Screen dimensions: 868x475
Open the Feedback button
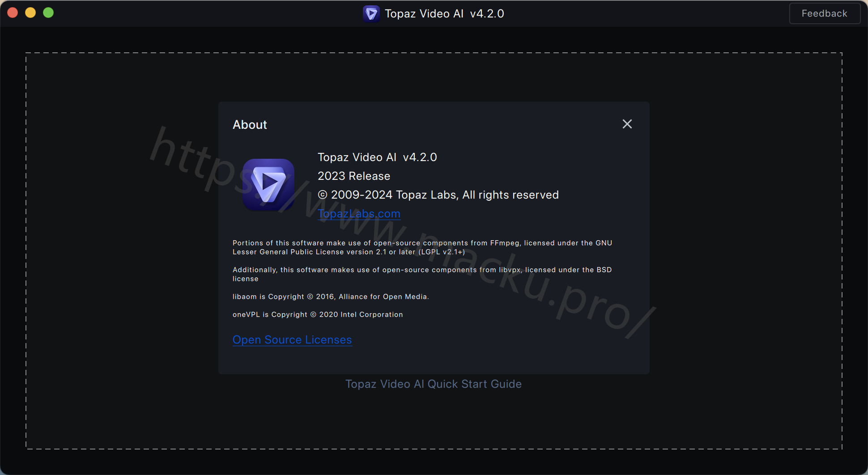pyautogui.click(x=824, y=13)
